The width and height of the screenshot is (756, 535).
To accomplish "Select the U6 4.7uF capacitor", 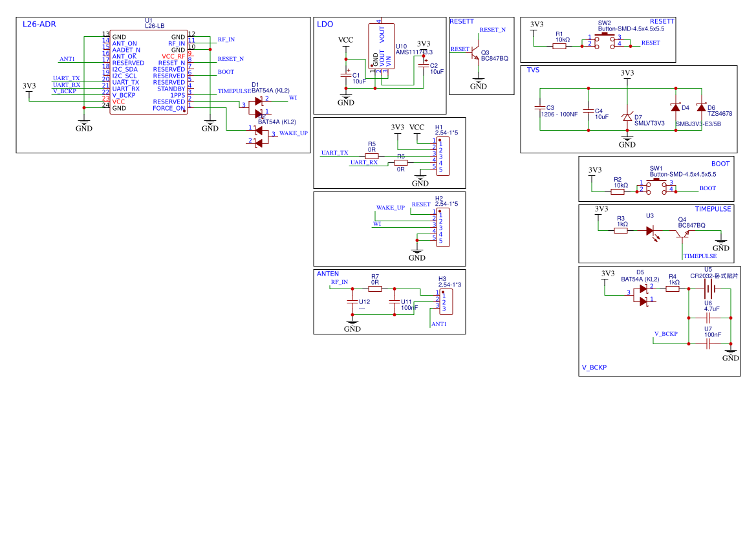I will pyautogui.click(x=708, y=318).
